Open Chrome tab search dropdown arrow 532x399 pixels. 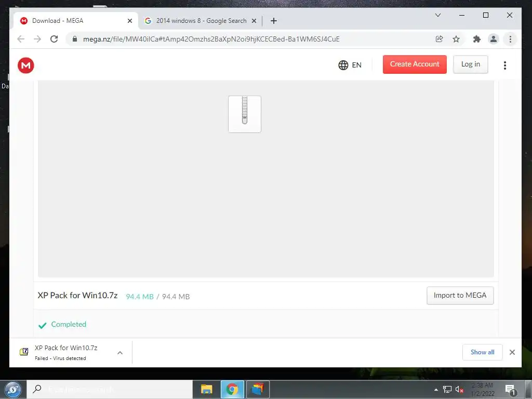tap(438, 15)
